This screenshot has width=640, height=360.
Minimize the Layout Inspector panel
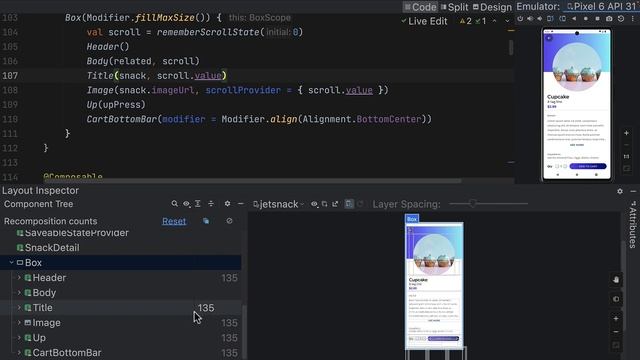click(x=633, y=191)
